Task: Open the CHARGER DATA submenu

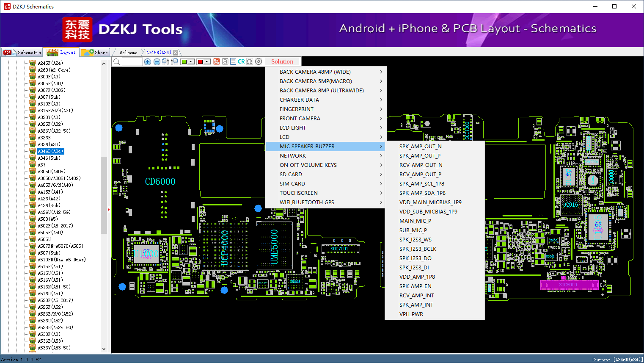Action: tap(325, 100)
